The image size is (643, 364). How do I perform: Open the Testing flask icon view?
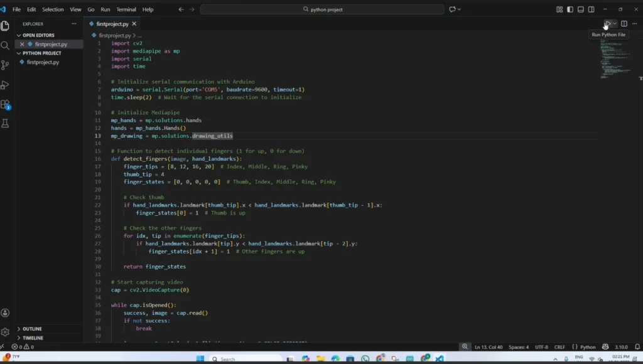(5, 124)
